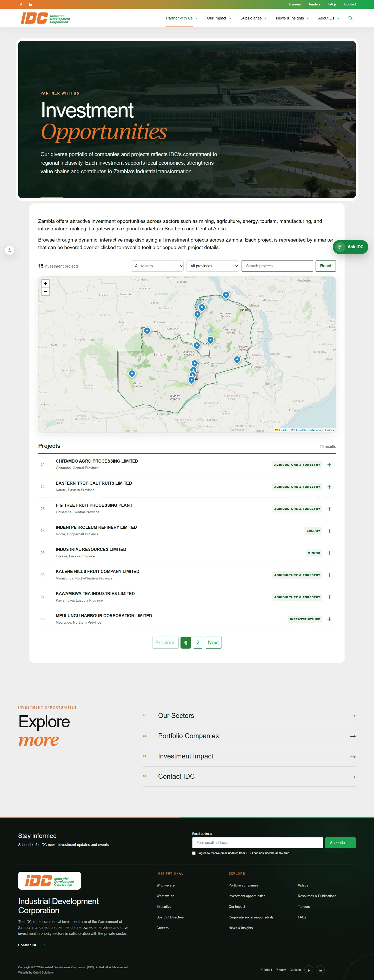Go to page 2 of projects
This screenshot has width=374, height=980.
pyautogui.click(x=198, y=643)
